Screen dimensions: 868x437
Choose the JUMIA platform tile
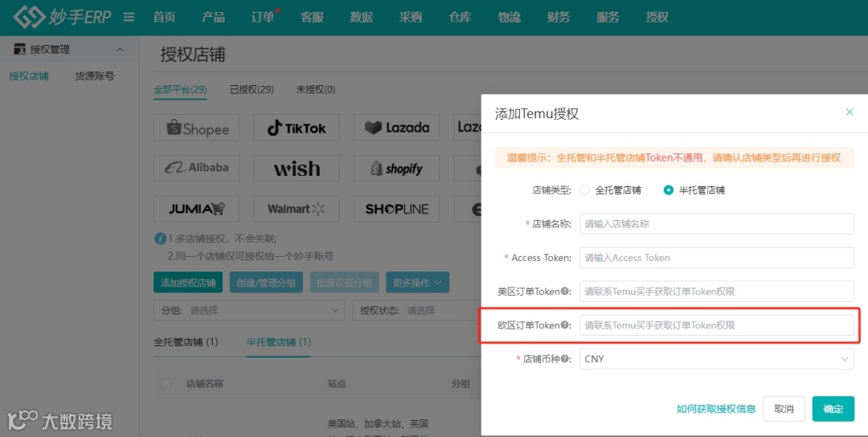tap(197, 209)
